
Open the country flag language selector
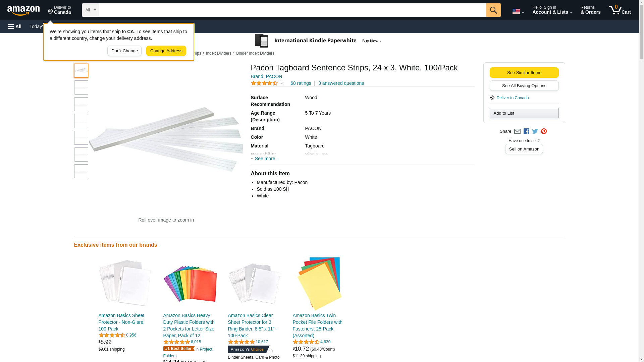[x=518, y=11]
